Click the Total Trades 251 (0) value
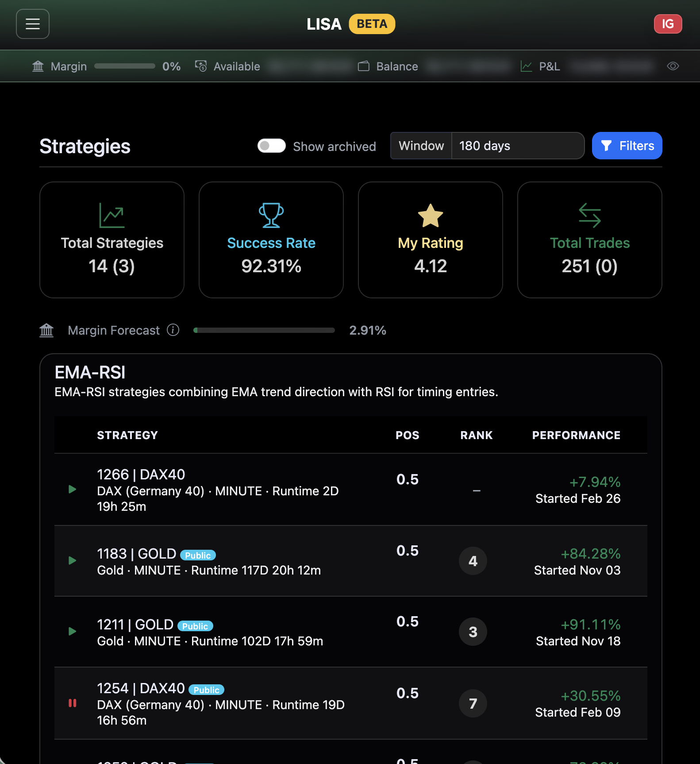This screenshot has width=700, height=764. click(x=590, y=266)
